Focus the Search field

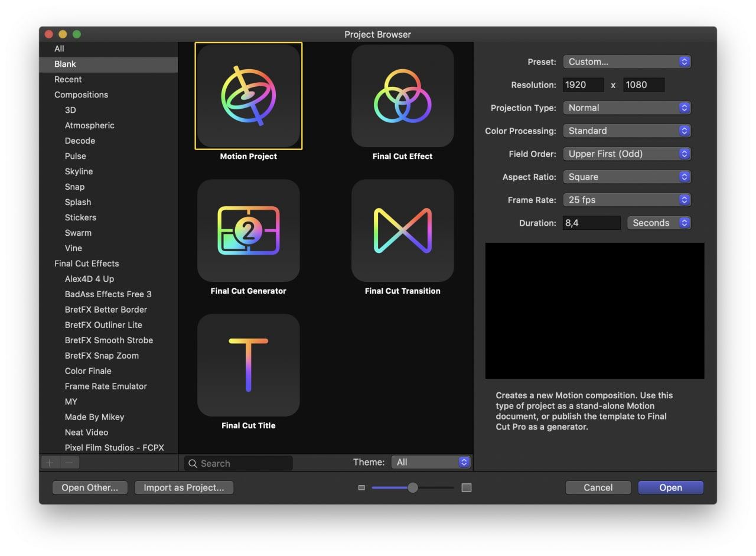coord(238,463)
